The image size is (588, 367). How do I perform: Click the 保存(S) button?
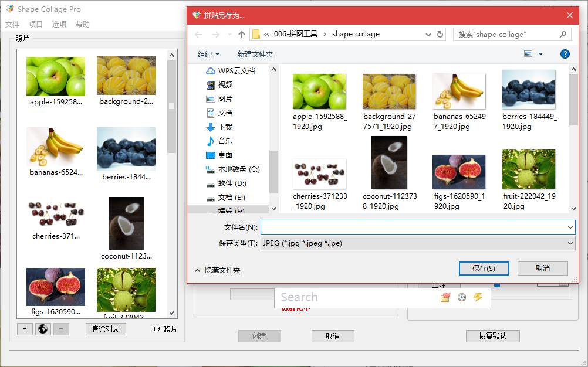point(484,269)
